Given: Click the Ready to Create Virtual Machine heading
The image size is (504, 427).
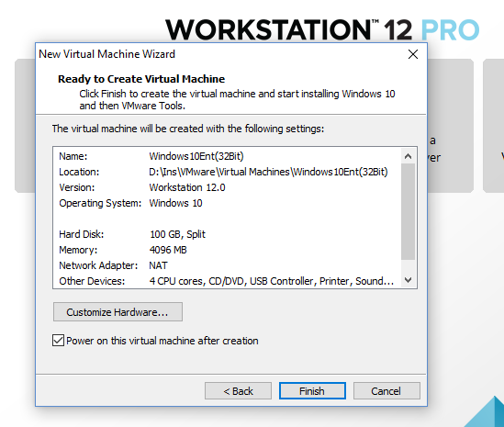Looking at the screenshot, I should (141, 79).
